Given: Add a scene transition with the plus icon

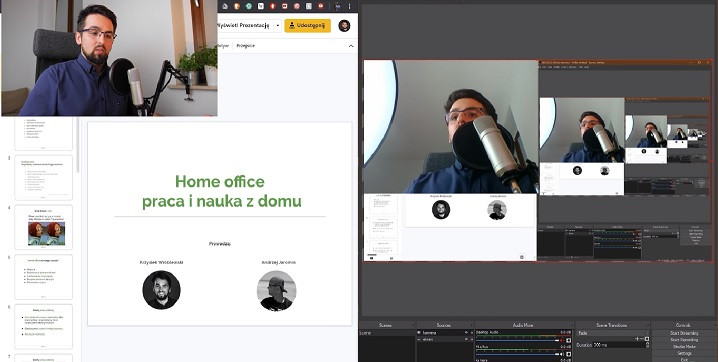Looking at the screenshot, I should (x=637, y=339).
